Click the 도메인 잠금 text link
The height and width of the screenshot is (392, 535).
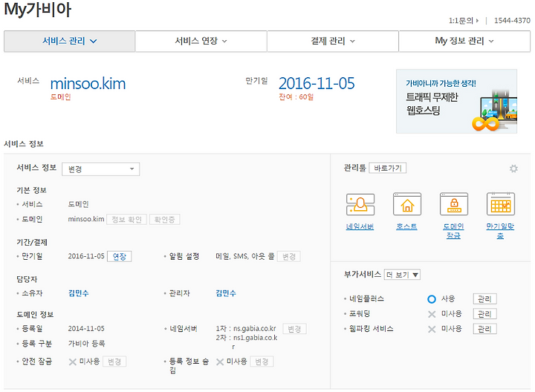[x=453, y=231]
